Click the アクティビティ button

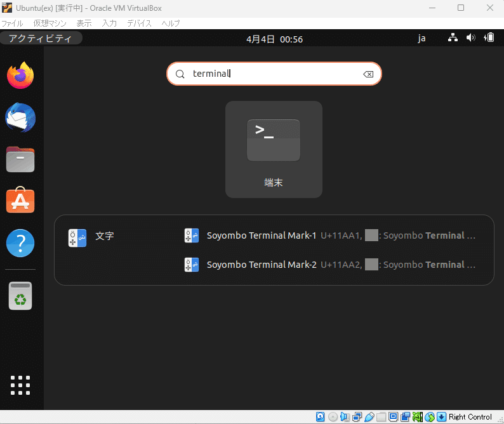tap(41, 38)
